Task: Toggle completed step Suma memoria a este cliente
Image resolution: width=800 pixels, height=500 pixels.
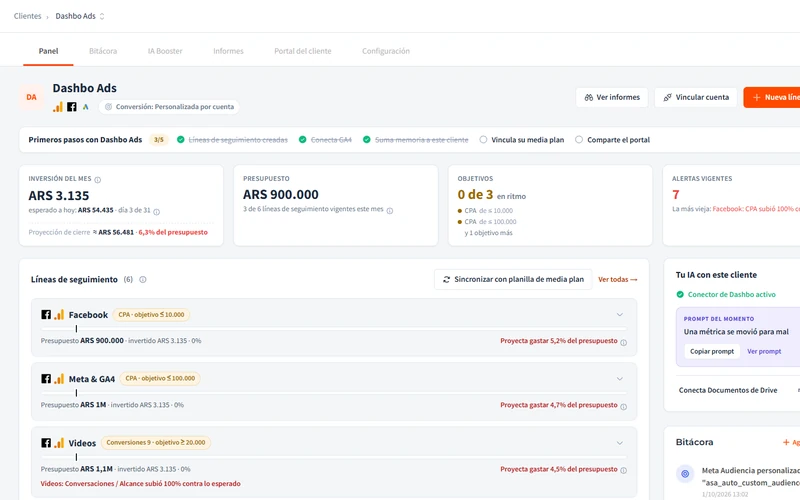Action: coord(415,140)
